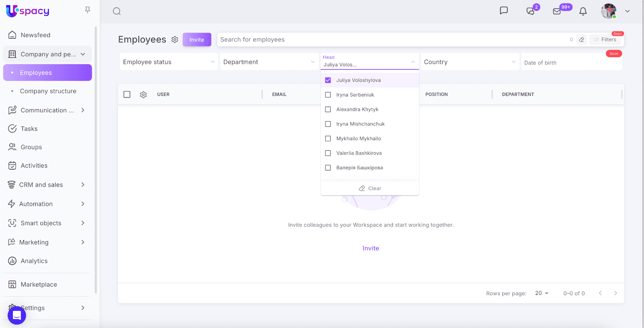Open the floating support chat bubble
This screenshot has height=328, width=644.
point(17,315)
